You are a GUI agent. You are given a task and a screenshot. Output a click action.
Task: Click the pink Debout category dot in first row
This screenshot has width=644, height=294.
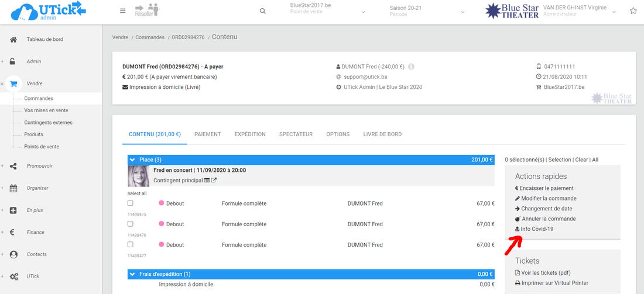click(162, 203)
